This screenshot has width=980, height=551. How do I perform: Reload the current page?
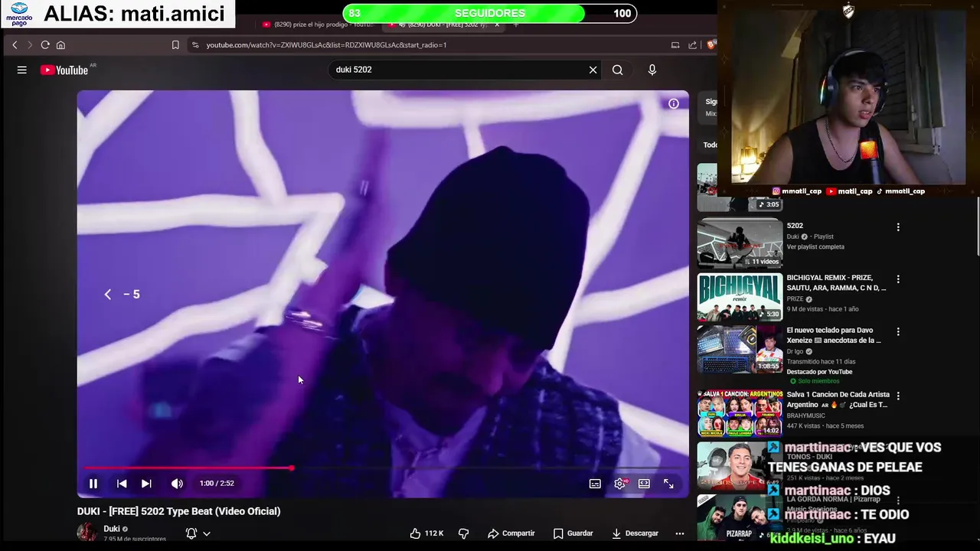[x=45, y=45]
